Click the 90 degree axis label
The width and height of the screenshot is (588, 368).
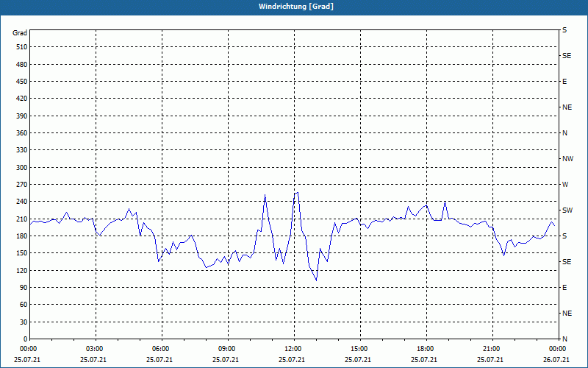(23, 288)
